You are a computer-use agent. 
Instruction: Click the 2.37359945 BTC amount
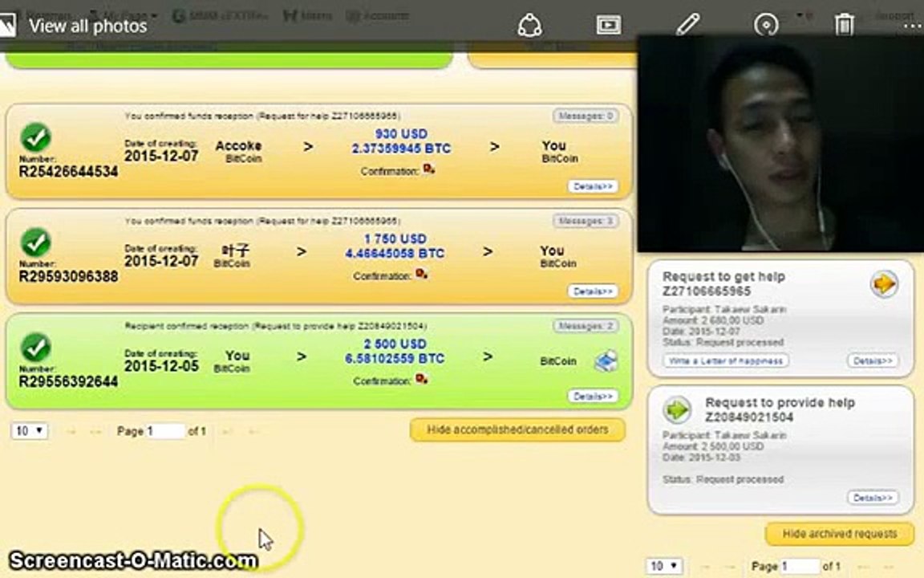pyautogui.click(x=401, y=149)
